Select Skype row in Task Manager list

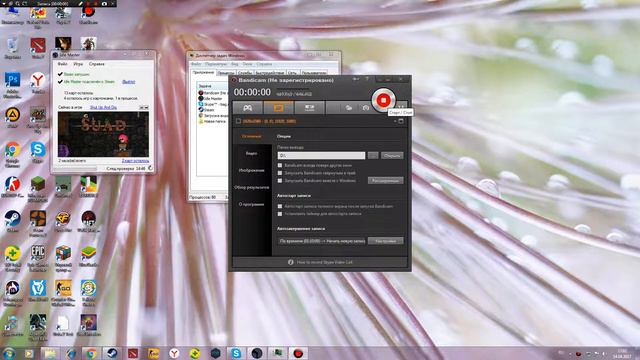(212, 104)
